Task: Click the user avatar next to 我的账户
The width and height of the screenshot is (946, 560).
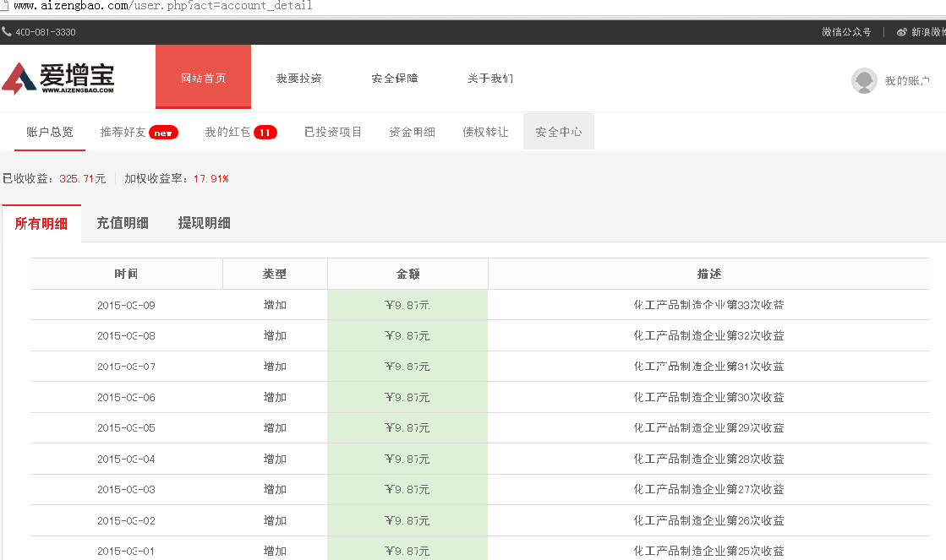Action: click(864, 81)
